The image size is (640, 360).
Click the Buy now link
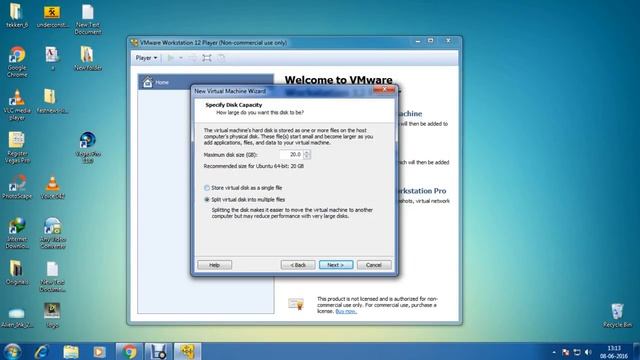coord(346,311)
